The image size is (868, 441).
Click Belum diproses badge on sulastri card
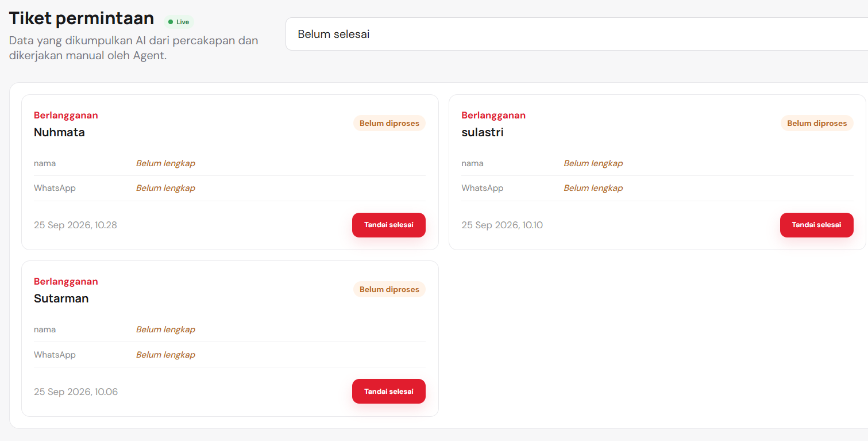(817, 123)
